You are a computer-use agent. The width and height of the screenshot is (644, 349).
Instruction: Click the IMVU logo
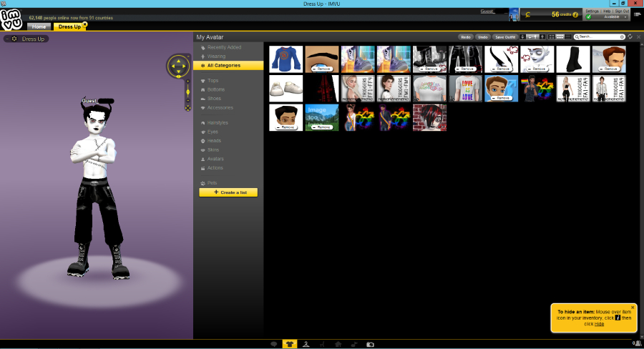(11, 19)
